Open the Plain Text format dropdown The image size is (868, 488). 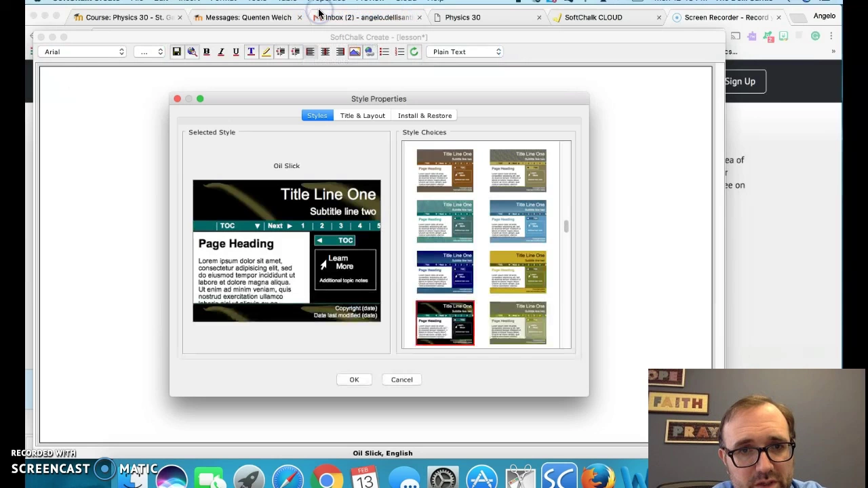click(x=466, y=52)
